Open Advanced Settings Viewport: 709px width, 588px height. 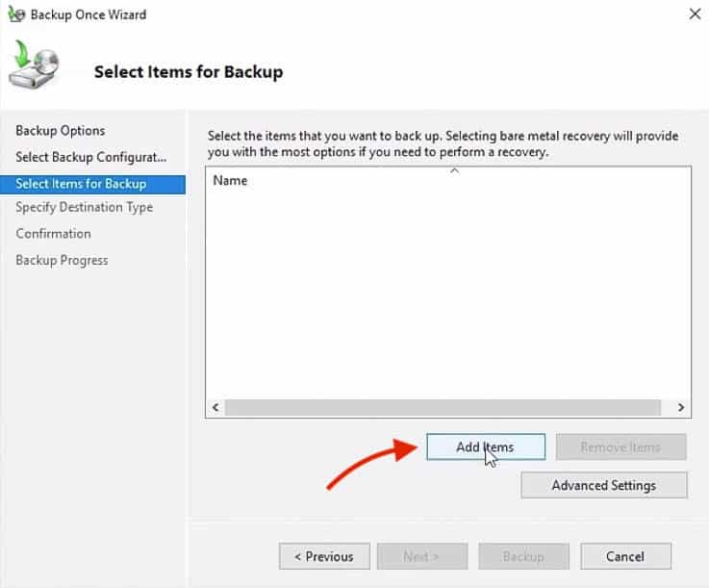pyautogui.click(x=603, y=485)
